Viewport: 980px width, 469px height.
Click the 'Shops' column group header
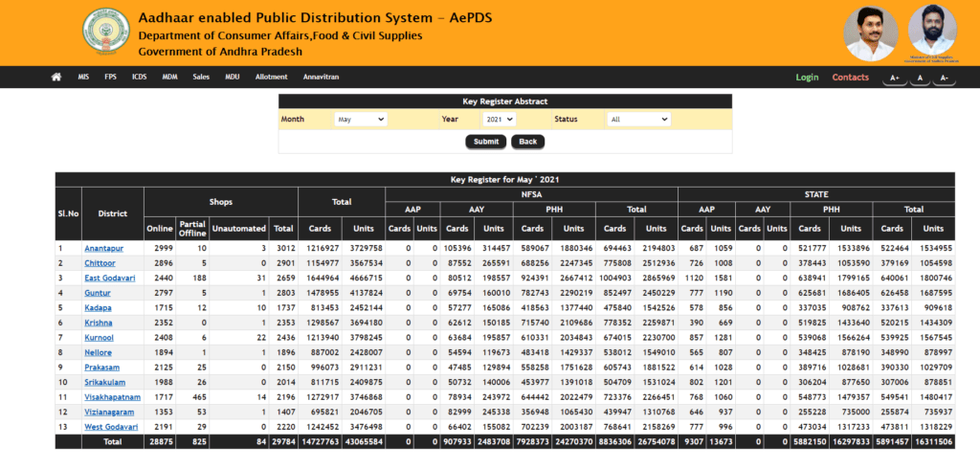221,202
